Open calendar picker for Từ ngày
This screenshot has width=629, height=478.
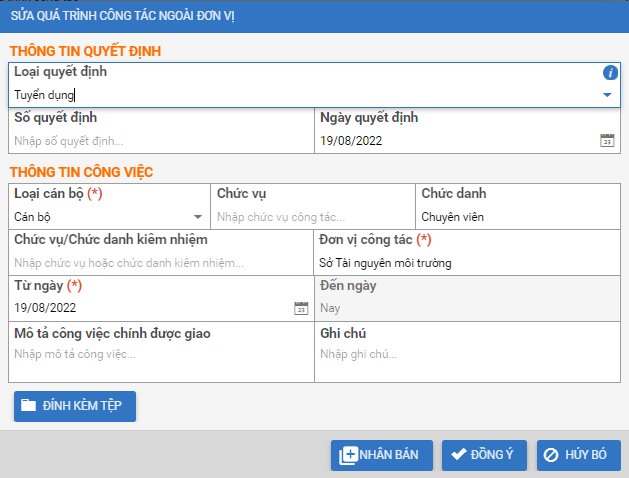(x=301, y=308)
